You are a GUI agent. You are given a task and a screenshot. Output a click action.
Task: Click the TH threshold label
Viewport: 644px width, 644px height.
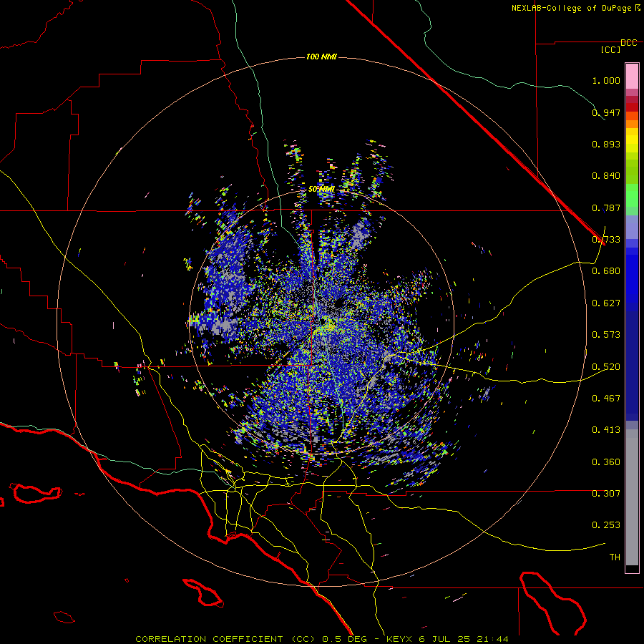[615, 557]
